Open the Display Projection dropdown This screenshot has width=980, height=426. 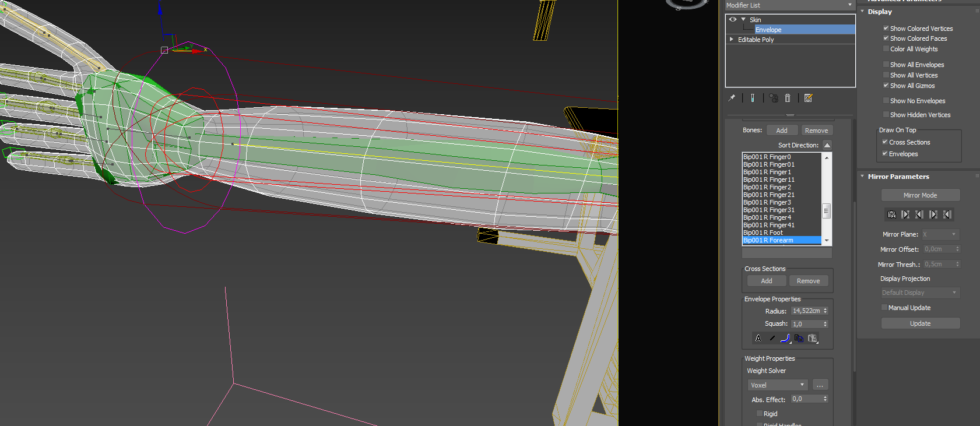(921, 293)
